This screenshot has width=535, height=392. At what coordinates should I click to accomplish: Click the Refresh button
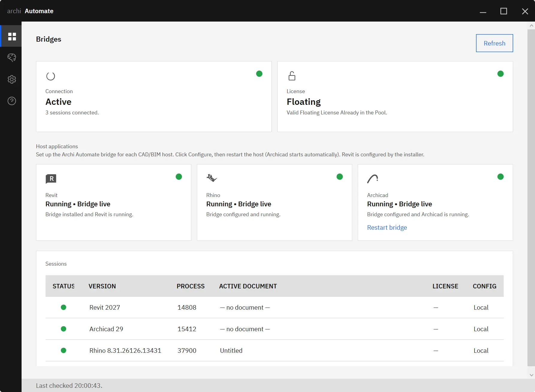click(494, 43)
